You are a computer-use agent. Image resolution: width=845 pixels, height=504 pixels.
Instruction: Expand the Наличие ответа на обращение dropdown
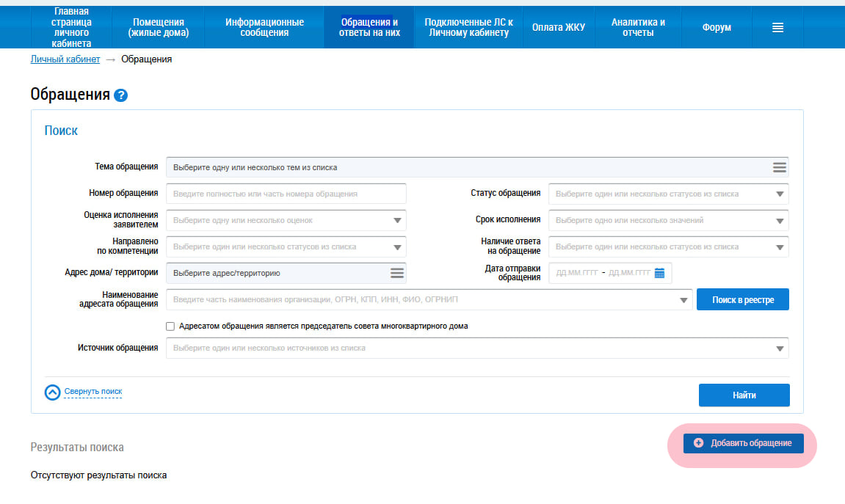pyautogui.click(x=779, y=247)
